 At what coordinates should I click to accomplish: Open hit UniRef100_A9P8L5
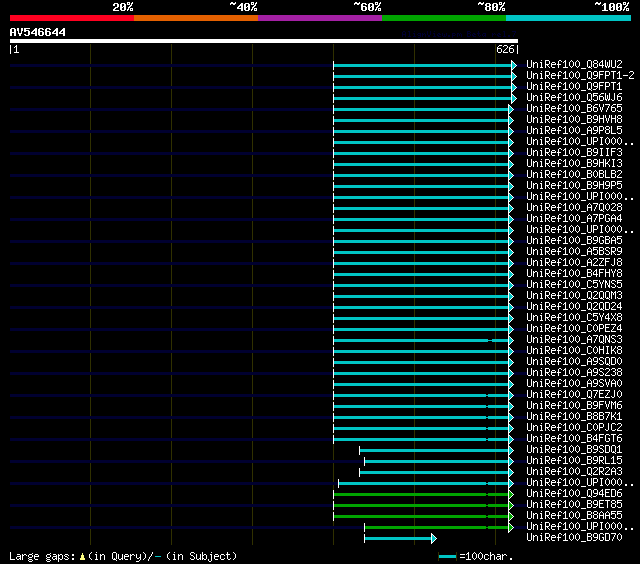coord(574,131)
